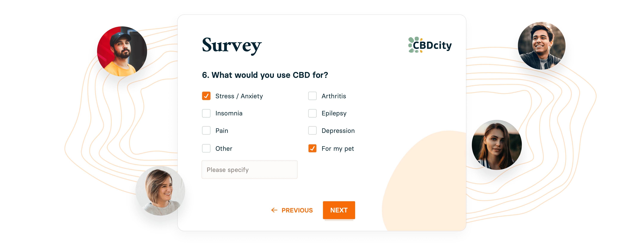Click the Survey heading
This screenshot has width=644, height=246.
pyautogui.click(x=232, y=45)
